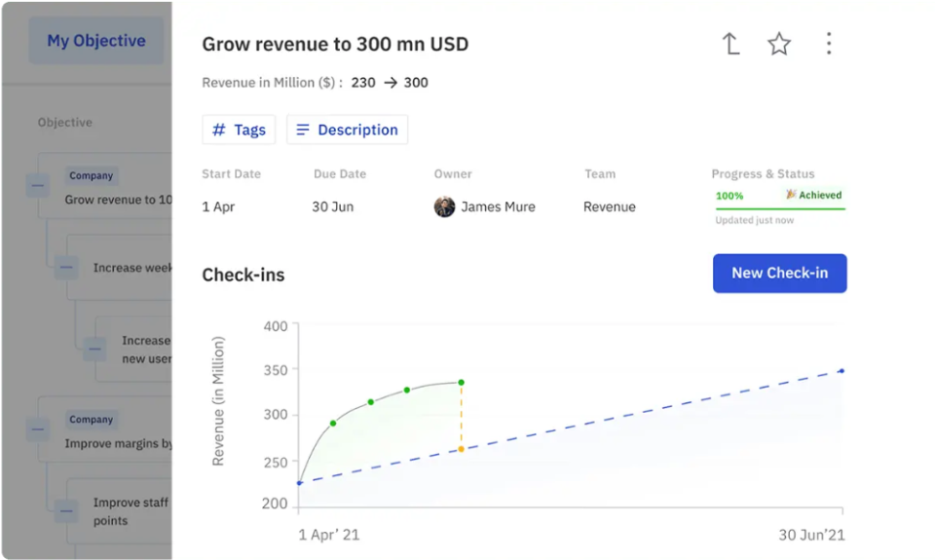Click the green 100% progress bar

[780, 208]
